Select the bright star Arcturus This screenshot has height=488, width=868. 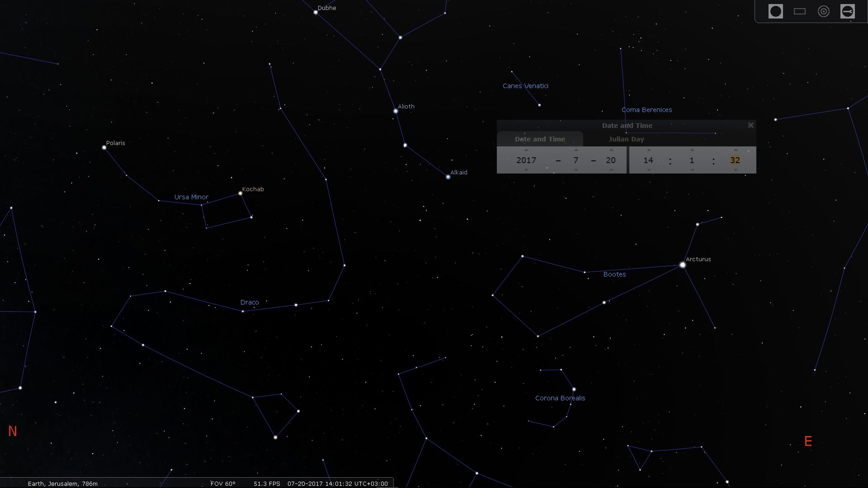683,265
